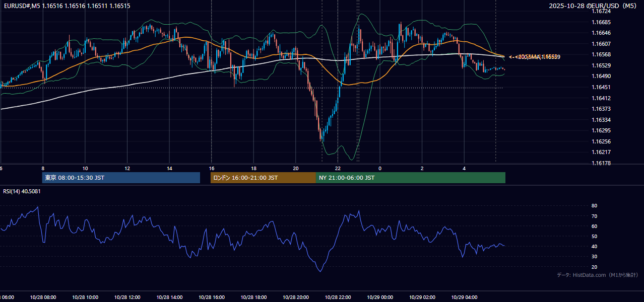Click the 10/28 12:00 date label
This screenshot has height=302, width=644.
(x=127, y=297)
